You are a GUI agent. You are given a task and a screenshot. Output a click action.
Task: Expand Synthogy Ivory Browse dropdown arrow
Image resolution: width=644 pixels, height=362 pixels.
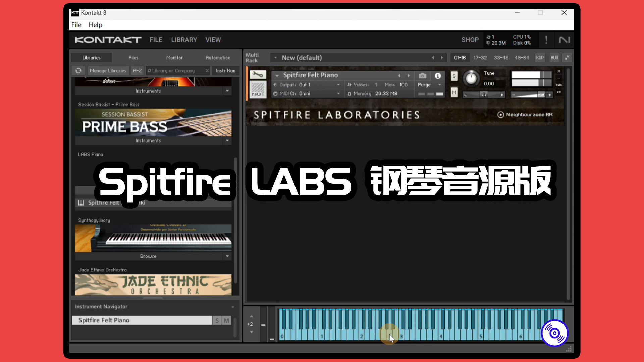pos(227,256)
